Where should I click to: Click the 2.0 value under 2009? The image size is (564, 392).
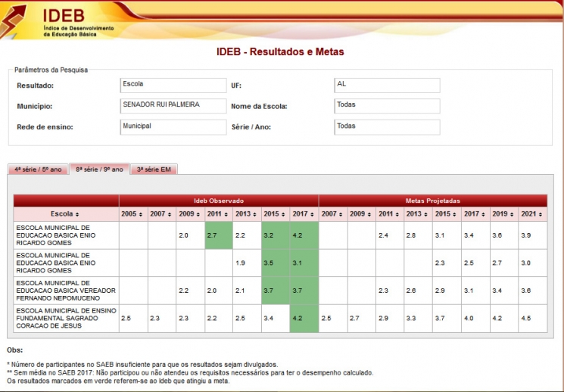[183, 235]
